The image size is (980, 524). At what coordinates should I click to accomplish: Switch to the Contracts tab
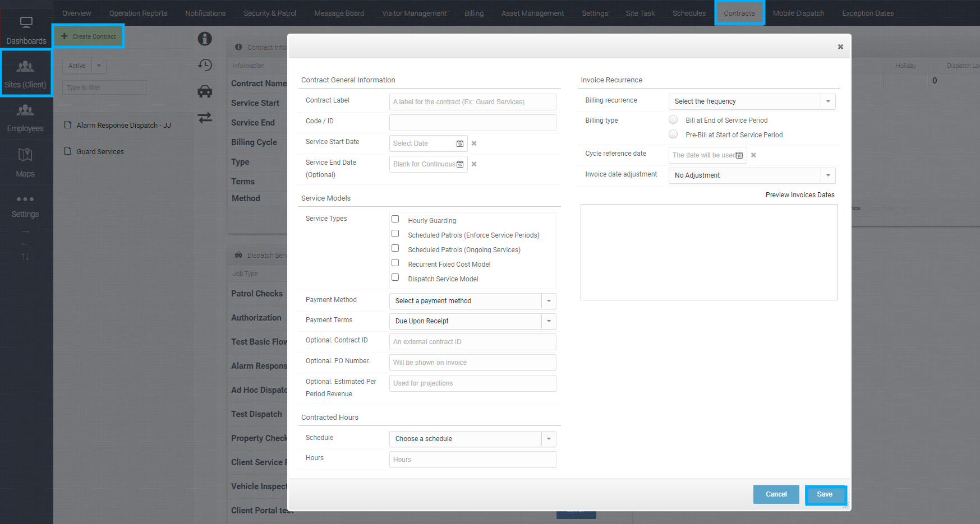pos(739,12)
